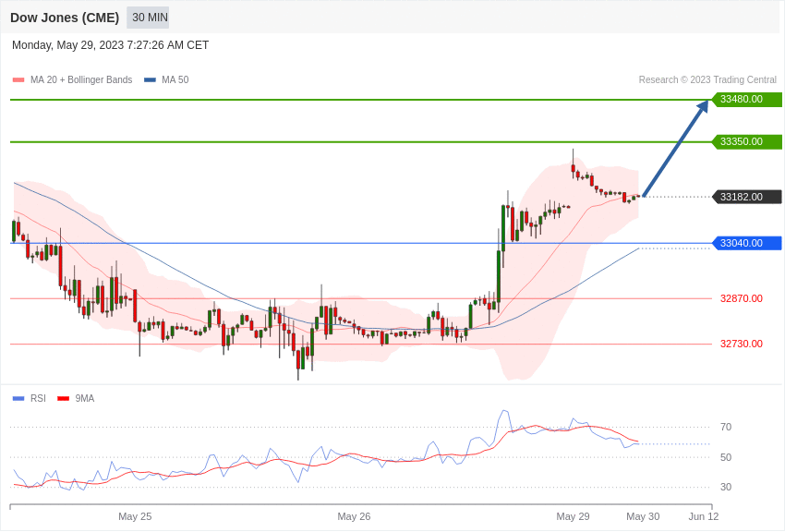Click the 32870.00 support level label

[742, 298]
